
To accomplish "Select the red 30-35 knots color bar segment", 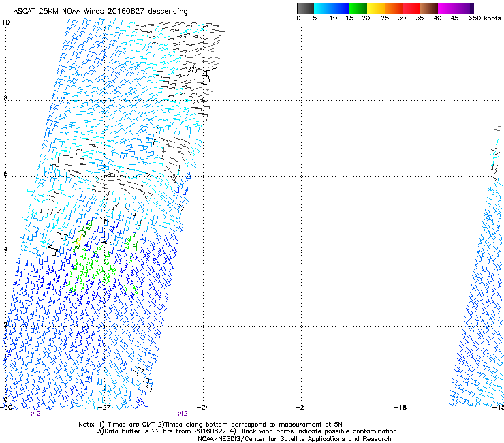I will point(411,8).
